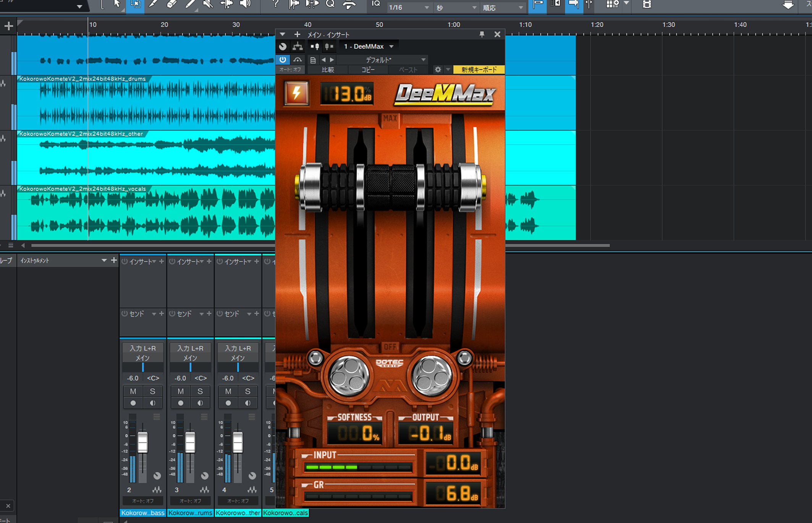Pin the DeeMMax plugin window

coord(482,34)
